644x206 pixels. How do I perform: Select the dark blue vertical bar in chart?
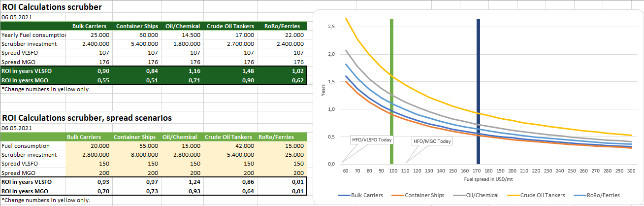click(479, 91)
